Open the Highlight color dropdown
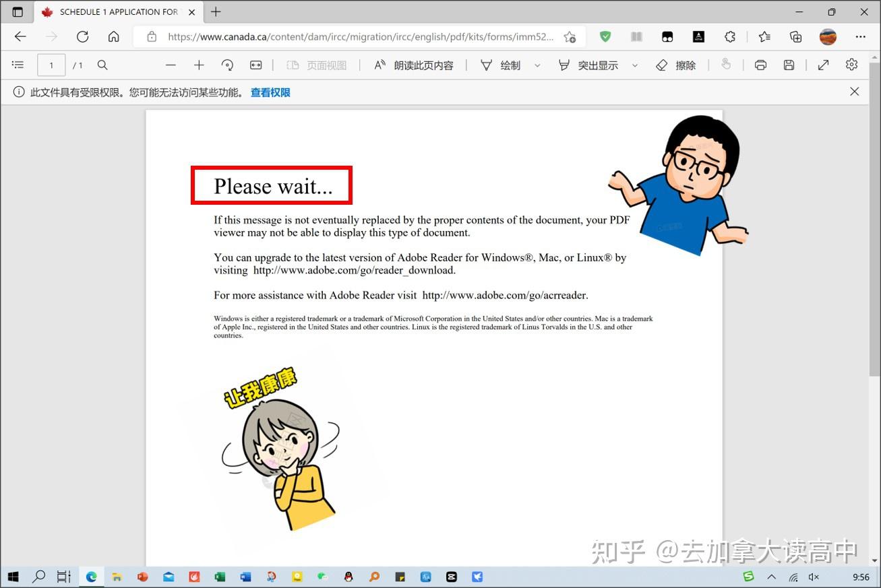The image size is (881, 588). pyautogui.click(x=634, y=65)
